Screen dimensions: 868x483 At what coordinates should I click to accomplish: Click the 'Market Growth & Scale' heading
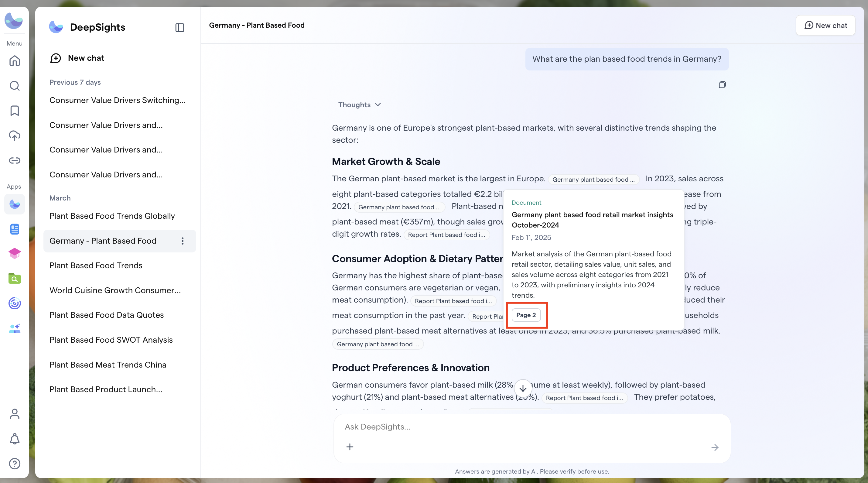[x=386, y=162]
